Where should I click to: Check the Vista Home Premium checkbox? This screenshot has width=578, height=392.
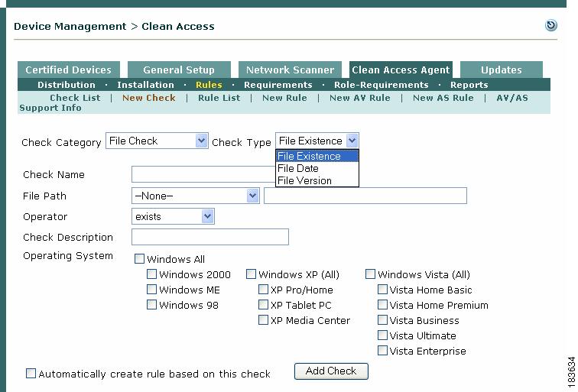pyautogui.click(x=382, y=305)
